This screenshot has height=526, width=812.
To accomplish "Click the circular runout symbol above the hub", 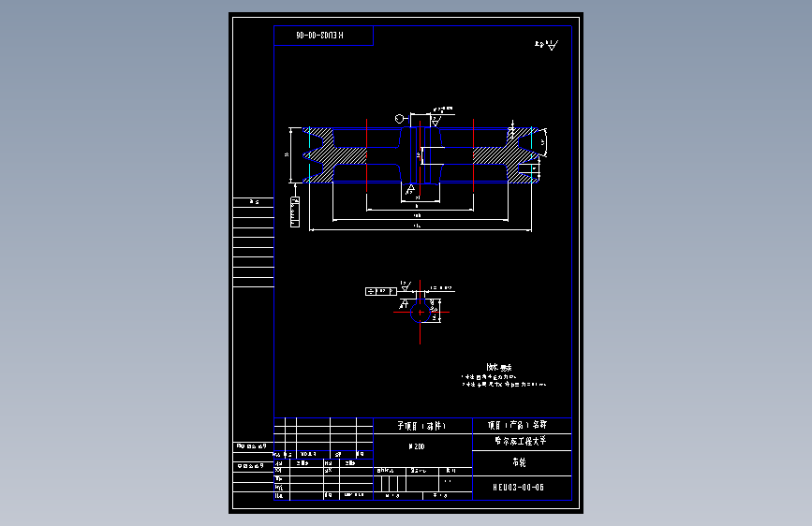I will [x=400, y=119].
